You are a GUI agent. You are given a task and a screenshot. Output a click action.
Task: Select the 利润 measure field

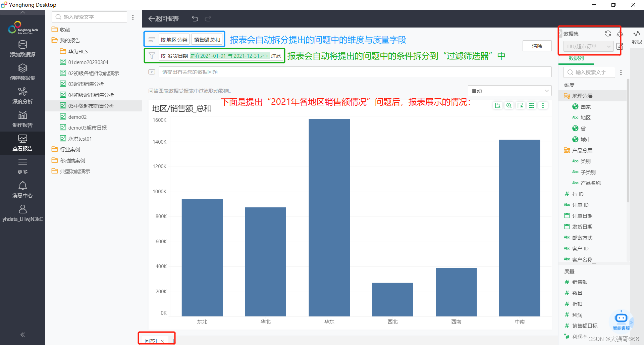pyautogui.click(x=577, y=315)
